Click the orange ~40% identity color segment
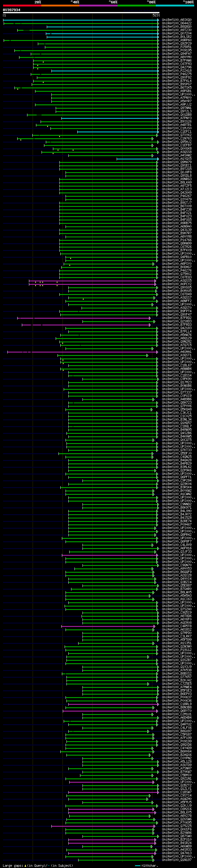This screenshot has height=868, width=197. click(x=60, y=6)
